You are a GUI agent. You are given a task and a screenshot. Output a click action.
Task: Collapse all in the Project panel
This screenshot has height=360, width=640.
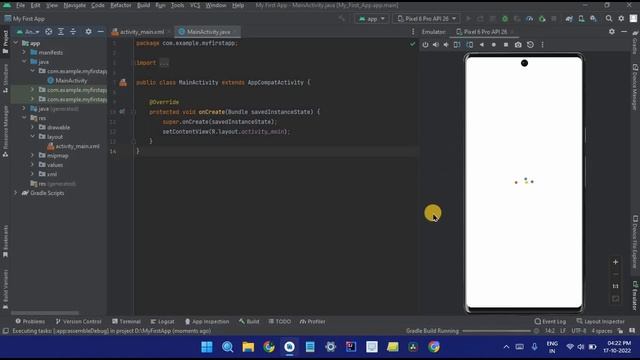tap(73, 31)
